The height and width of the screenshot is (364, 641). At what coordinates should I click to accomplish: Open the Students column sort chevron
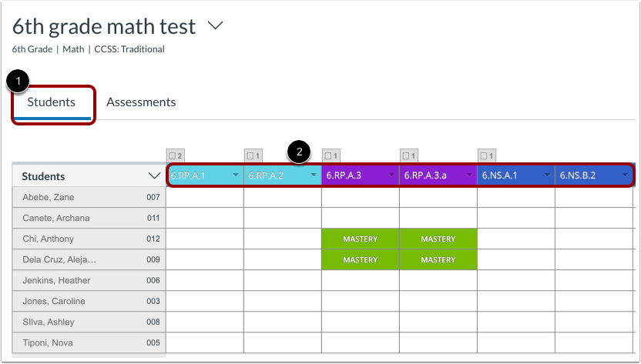pos(153,176)
